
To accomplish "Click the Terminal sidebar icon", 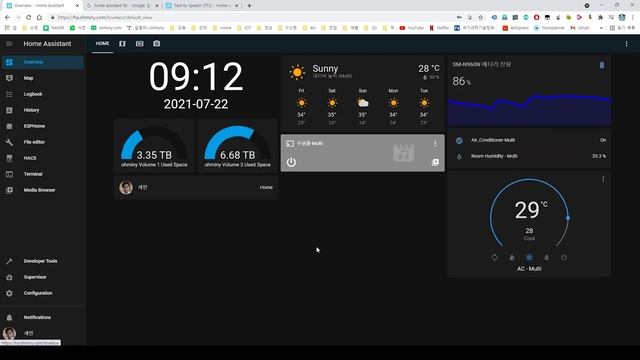I will (x=9, y=174).
